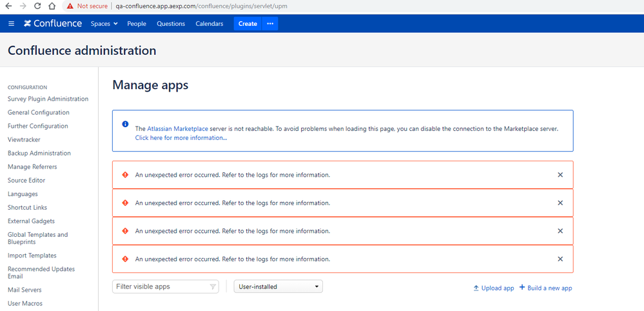The width and height of the screenshot is (644, 311).
Task: Click Build a new app link
Action: [x=545, y=288]
